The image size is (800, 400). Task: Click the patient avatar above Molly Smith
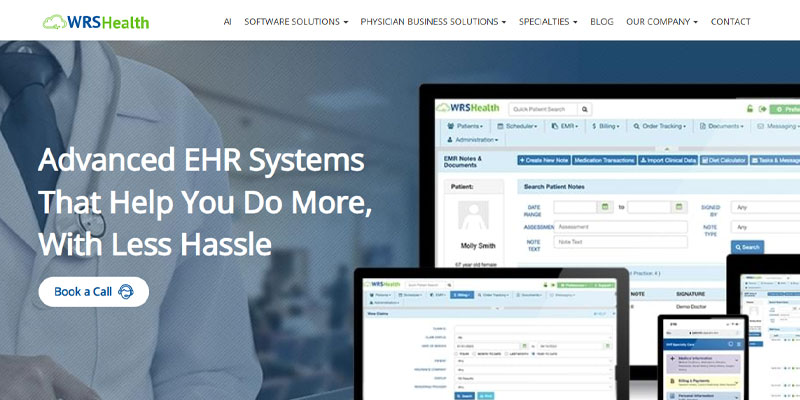tap(474, 219)
